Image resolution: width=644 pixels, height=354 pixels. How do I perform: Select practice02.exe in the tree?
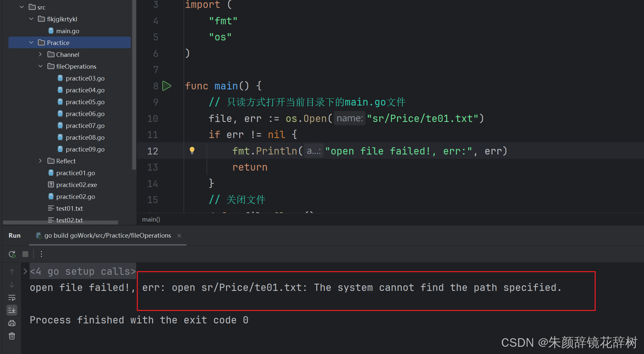tap(76, 185)
